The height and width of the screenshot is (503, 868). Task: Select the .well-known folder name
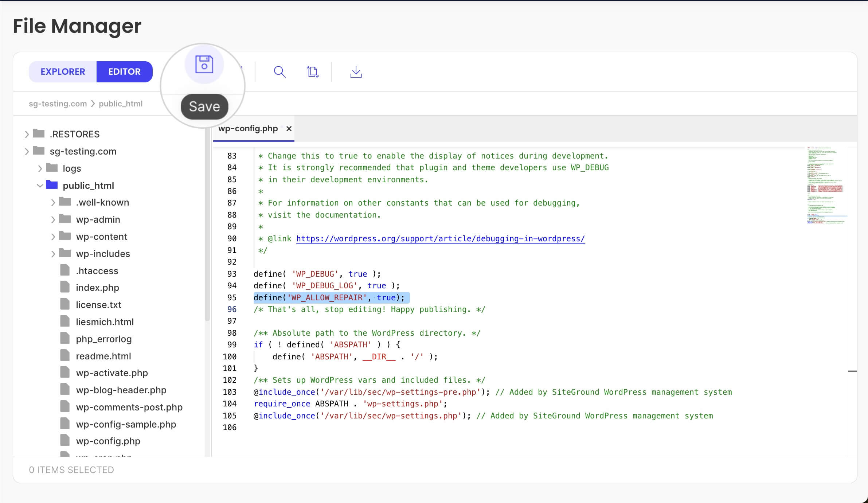click(102, 202)
